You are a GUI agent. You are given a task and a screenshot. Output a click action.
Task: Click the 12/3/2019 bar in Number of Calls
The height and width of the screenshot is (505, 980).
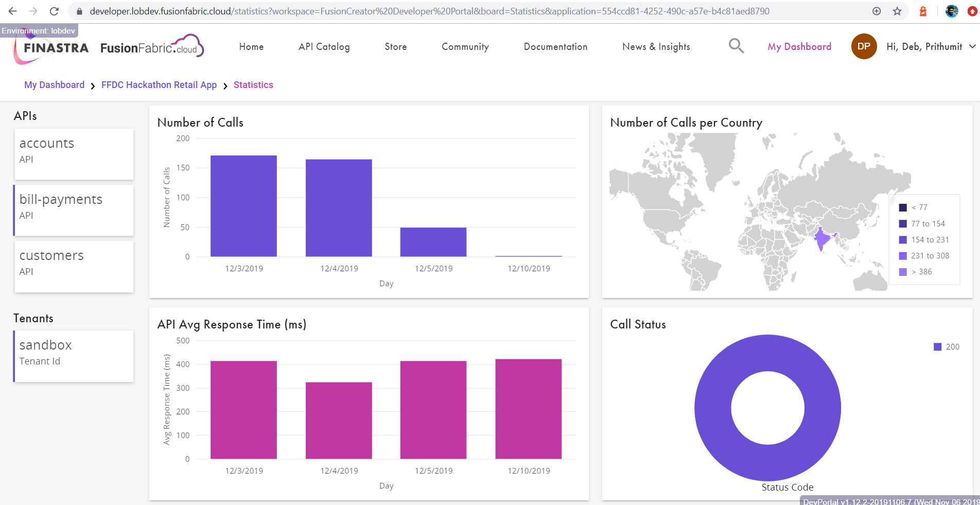[x=243, y=206]
